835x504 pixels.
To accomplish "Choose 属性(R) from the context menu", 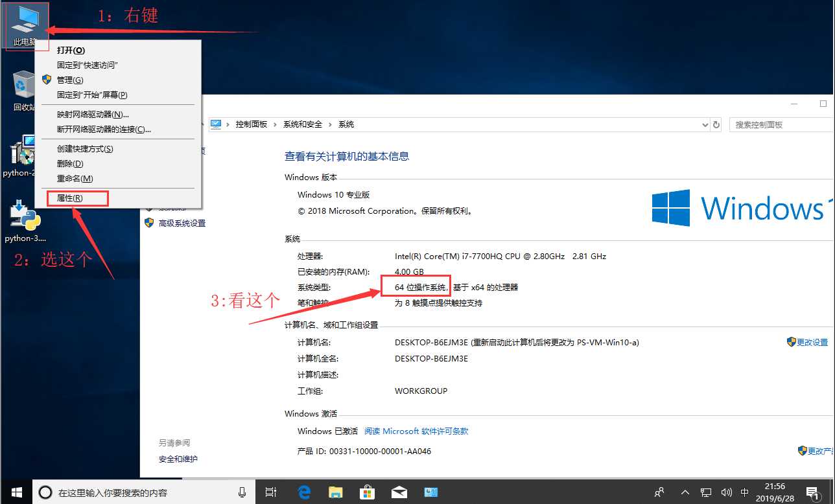I will tap(117, 198).
